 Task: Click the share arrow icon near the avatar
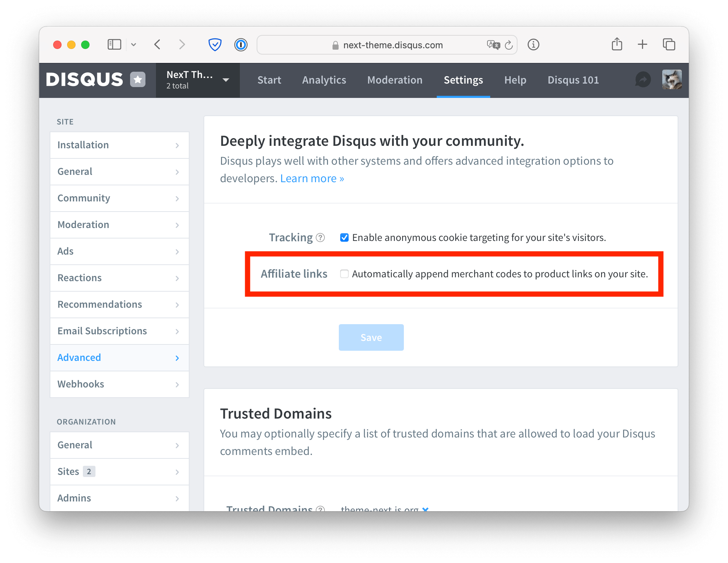coord(643,80)
